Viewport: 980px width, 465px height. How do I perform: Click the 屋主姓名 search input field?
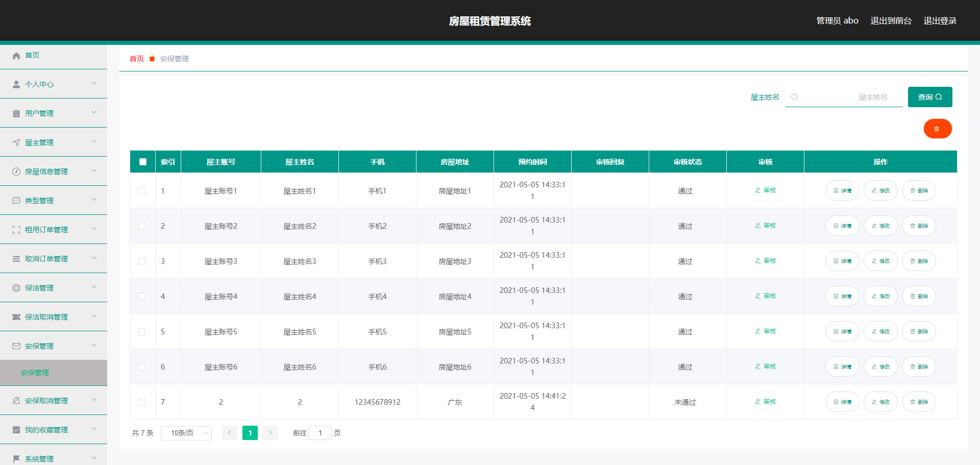click(x=844, y=97)
